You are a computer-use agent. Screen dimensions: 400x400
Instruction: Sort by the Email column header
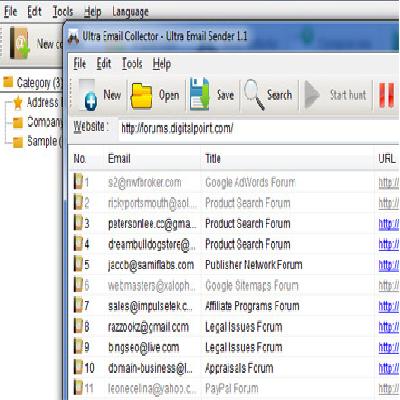[119, 159]
